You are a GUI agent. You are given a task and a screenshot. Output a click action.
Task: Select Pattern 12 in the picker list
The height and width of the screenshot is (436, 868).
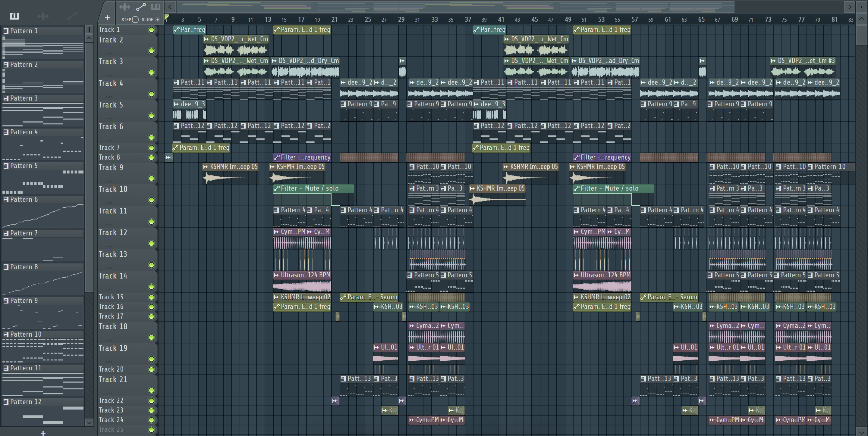(x=43, y=402)
